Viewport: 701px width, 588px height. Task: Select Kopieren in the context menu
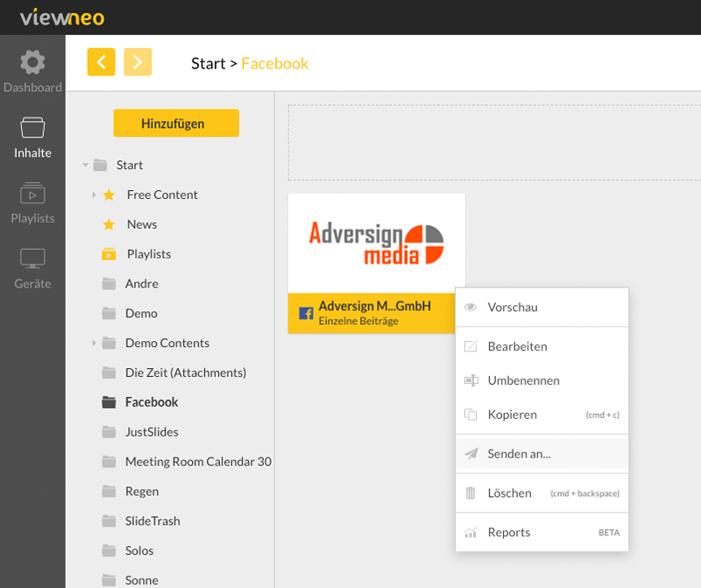click(x=542, y=414)
